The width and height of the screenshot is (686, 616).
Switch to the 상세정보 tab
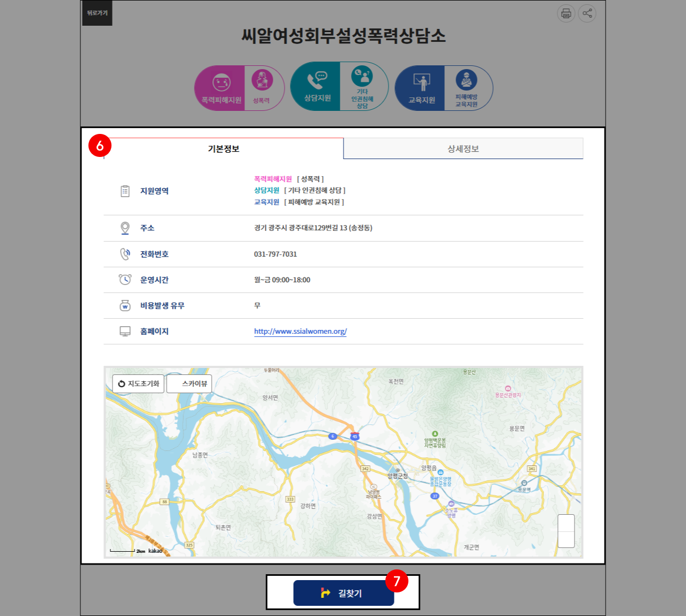[x=463, y=149]
